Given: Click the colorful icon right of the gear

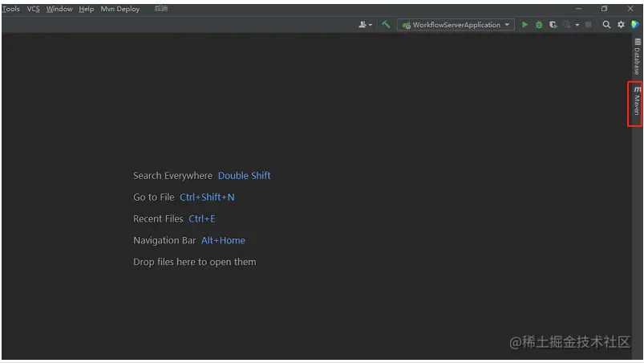Looking at the screenshot, I should point(635,25).
